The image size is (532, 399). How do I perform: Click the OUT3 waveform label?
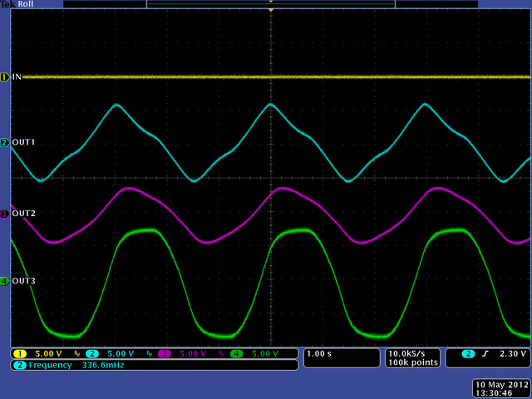[x=23, y=282]
